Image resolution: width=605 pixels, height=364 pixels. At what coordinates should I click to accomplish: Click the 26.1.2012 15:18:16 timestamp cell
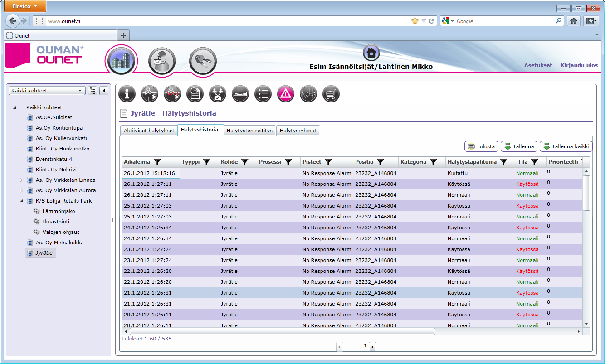(x=151, y=173)
